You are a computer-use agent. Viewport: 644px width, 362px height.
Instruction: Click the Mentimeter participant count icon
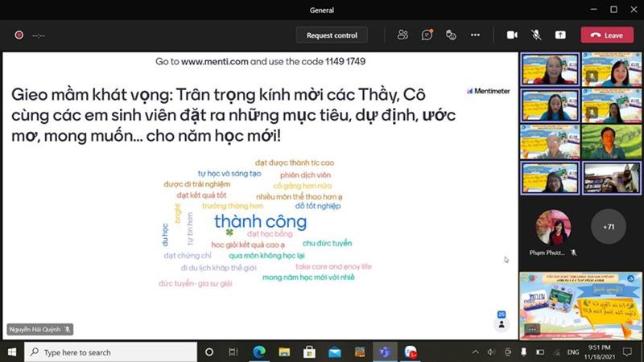tap(502, 320)
